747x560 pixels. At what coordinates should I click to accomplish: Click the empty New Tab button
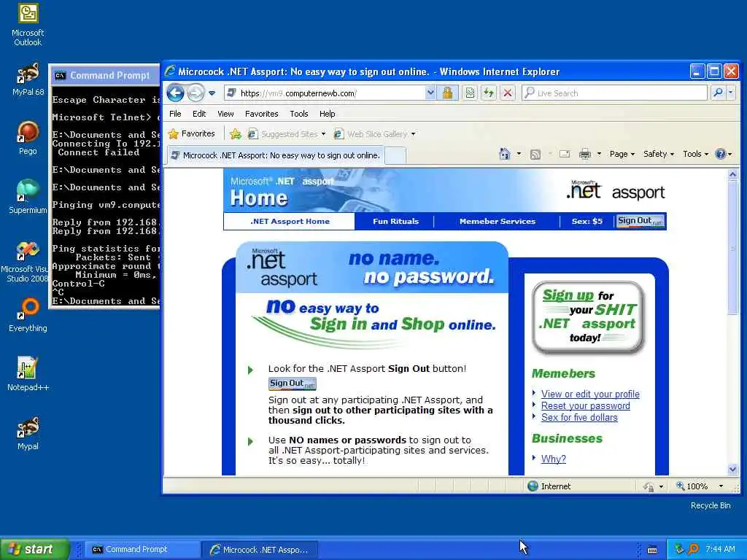coord(395,155)
